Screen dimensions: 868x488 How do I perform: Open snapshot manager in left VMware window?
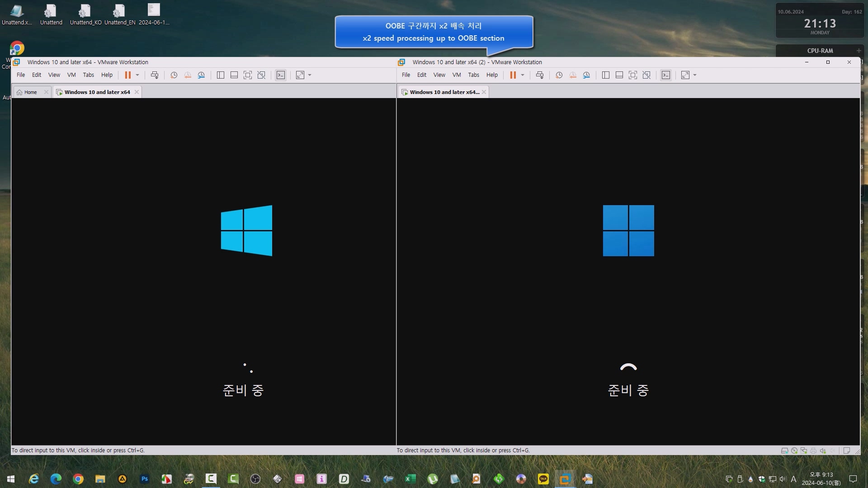(202, 75)
